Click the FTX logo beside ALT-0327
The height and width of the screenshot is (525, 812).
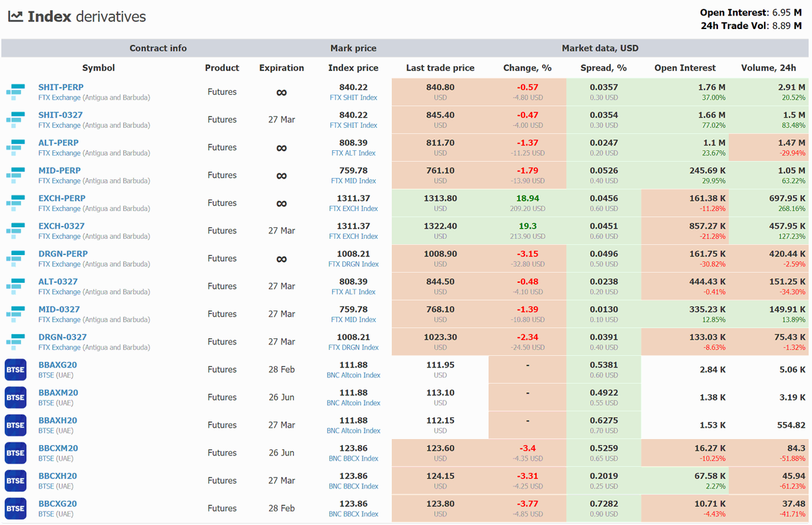click(15, 286)
